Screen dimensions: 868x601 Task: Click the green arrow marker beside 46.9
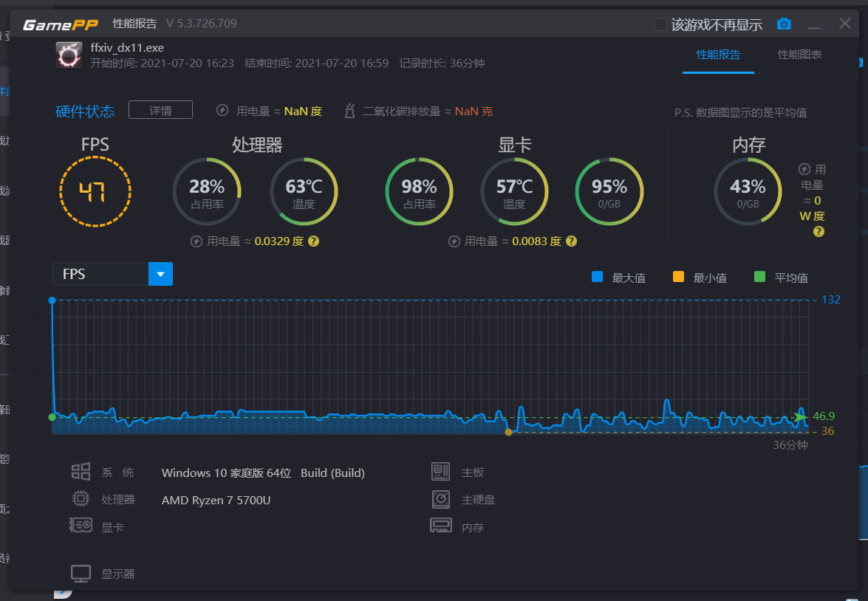click(x=800, y=416)
